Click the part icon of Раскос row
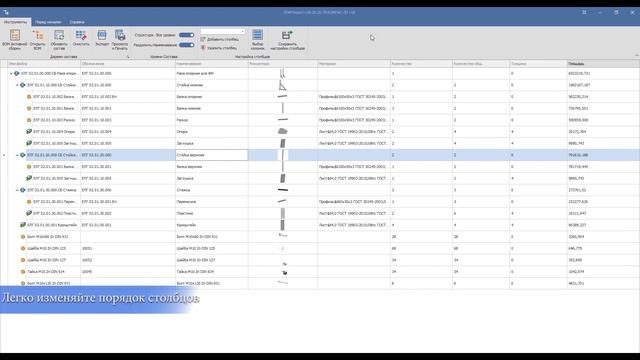 (x=29, y=120)
